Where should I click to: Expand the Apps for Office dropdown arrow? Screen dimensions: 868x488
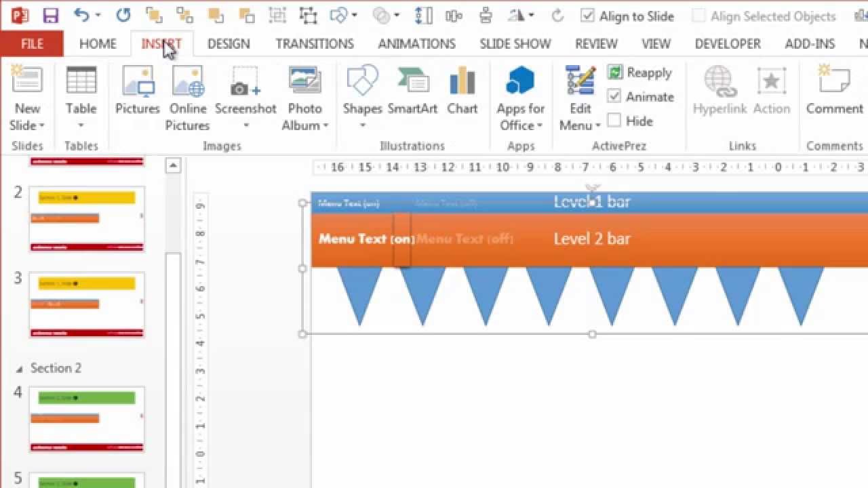point(540,126)
